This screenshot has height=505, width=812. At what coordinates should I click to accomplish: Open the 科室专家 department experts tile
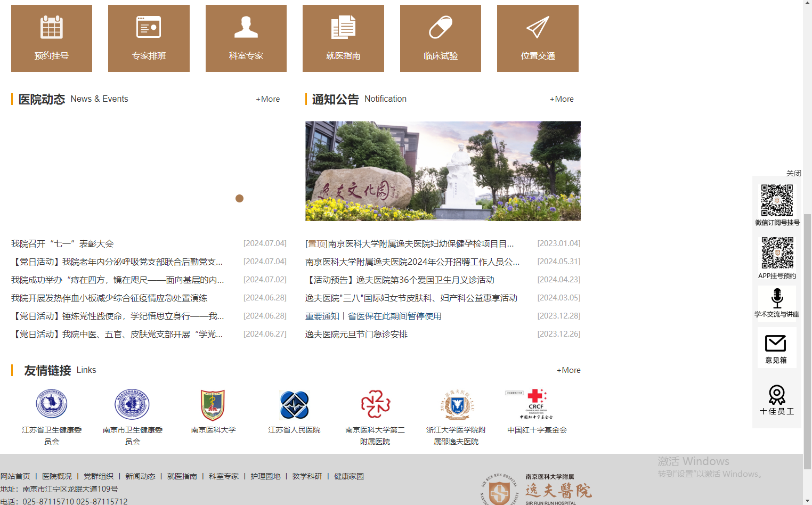tap(246, 38)
